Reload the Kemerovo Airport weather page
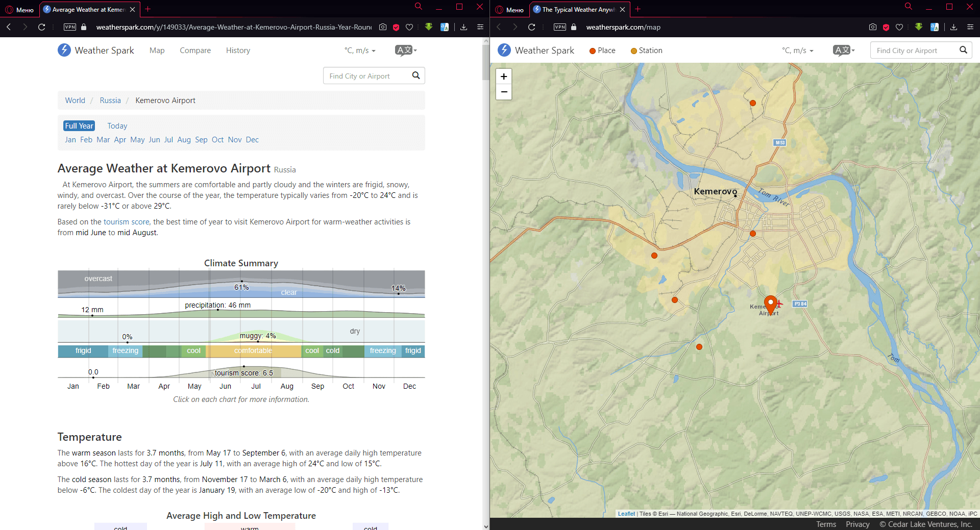 42,27
